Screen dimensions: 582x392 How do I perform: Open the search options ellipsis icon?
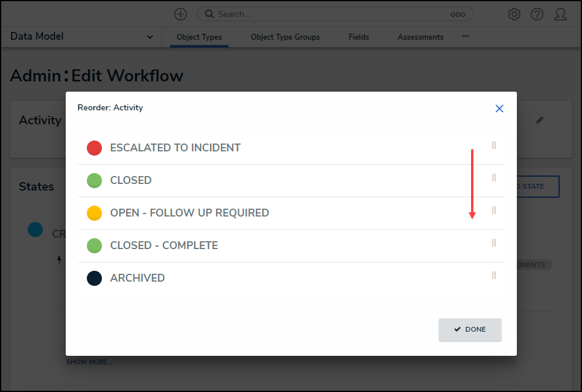(x=458, y=14)
